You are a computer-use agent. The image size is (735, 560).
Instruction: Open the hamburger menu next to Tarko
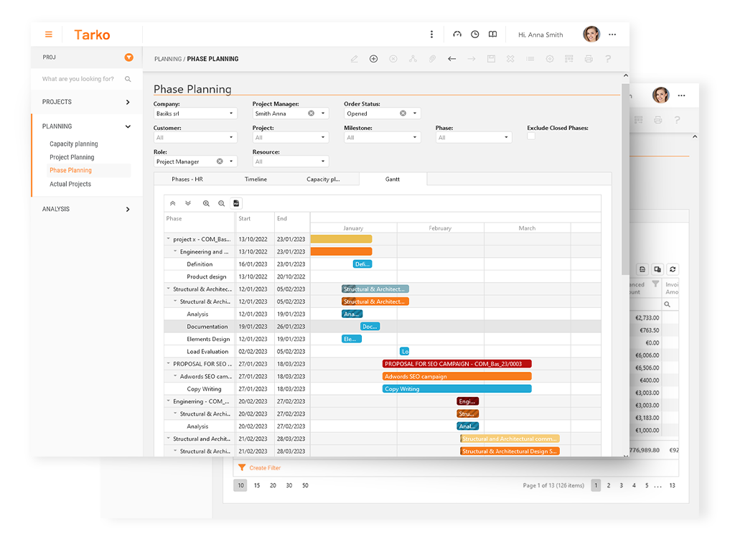(x=49, y=34)
